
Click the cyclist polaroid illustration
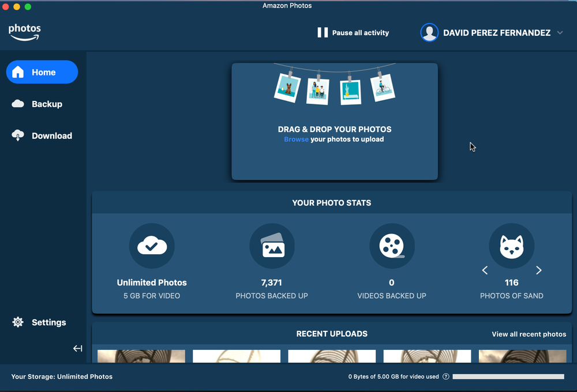pyautogui.click(x=383, y=87)
